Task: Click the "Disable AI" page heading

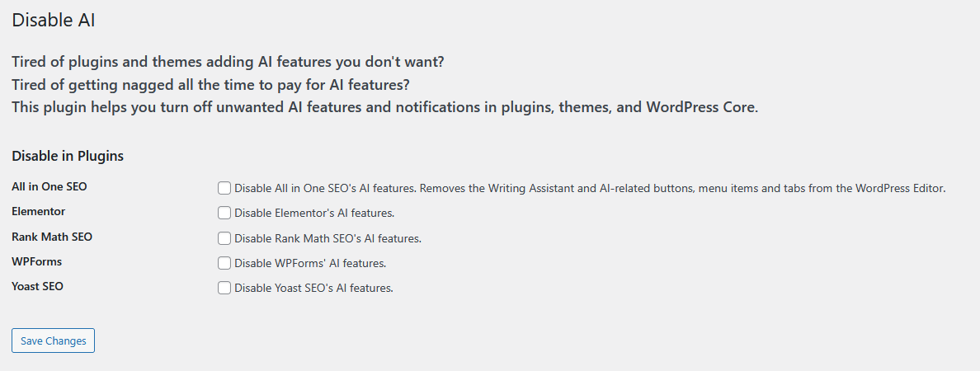Action: tap(54, 21)
